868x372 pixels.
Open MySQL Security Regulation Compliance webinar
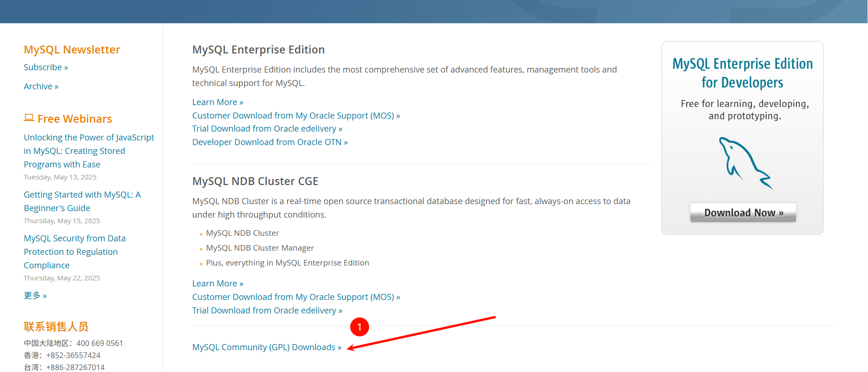coord(74,252)
